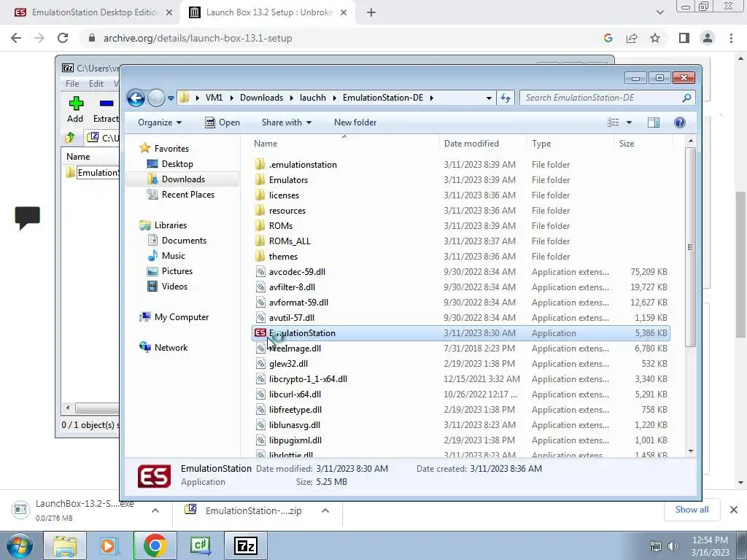
Task: Click the lauchh breadcrumb in address bar
Action: click(312, 98)
